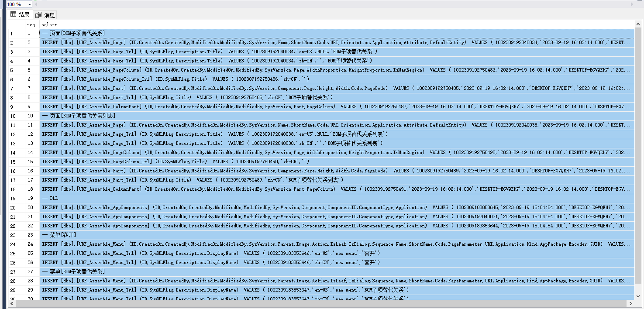Select the seq column header
This screenshot has width=644, height=309.
click(31, 25)
